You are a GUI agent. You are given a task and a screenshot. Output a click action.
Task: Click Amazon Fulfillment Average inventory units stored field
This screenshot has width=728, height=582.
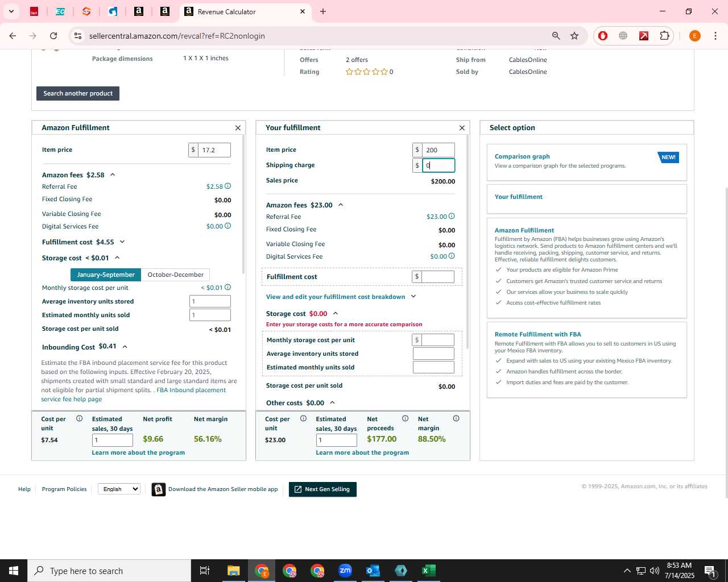(210, 301)
